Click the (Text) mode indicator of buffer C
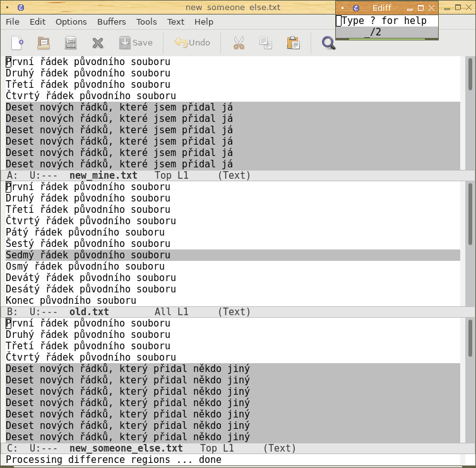This screenshot has height=468, width=476. 279,448
